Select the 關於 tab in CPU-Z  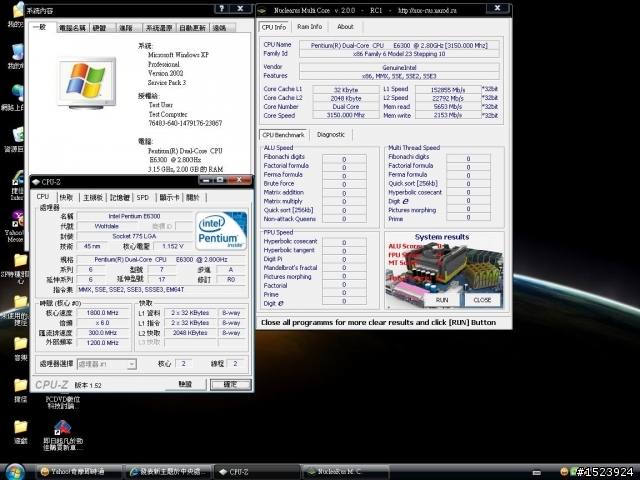pyautogui.click(x=193, y=198)
